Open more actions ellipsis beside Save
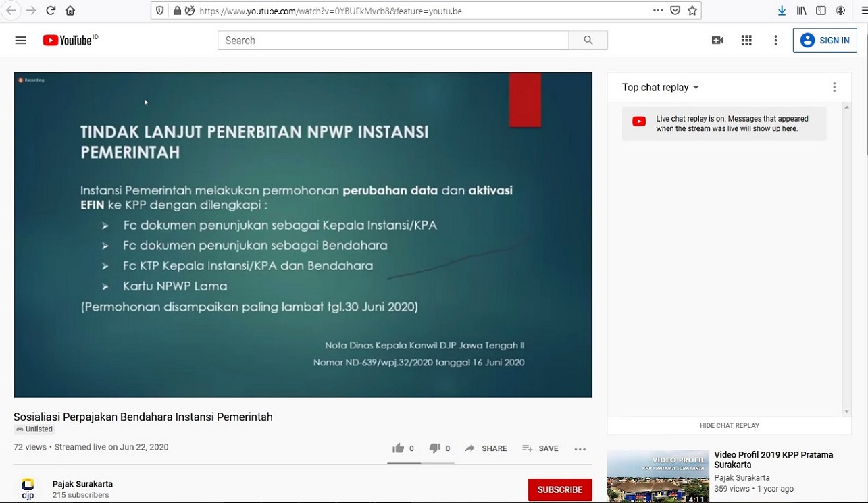The width and height of the screenshot is (868, 503). pyautogui.click(x=580, y=449)
